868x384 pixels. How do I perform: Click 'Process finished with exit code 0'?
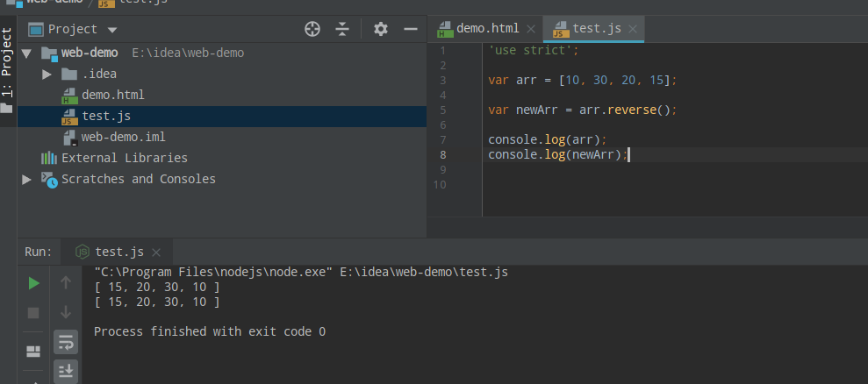pyautogui.click(x=210, y=332)
